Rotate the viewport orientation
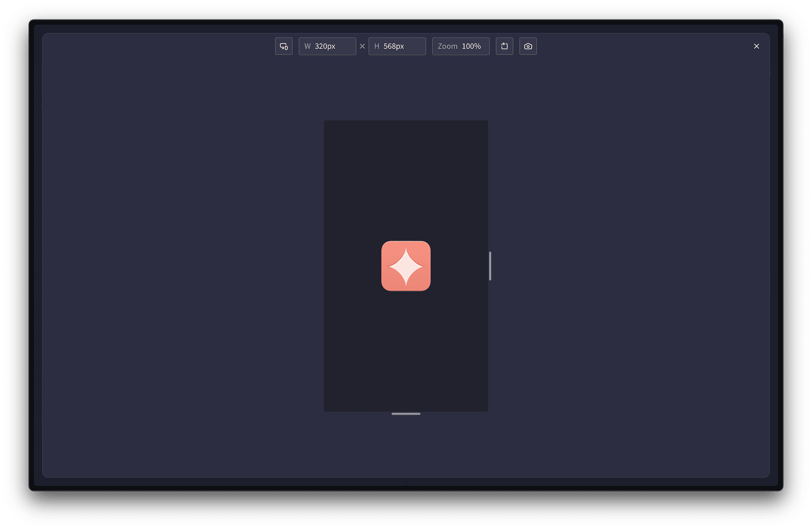Viewport: 812px width, 529px height. (505, 46)
